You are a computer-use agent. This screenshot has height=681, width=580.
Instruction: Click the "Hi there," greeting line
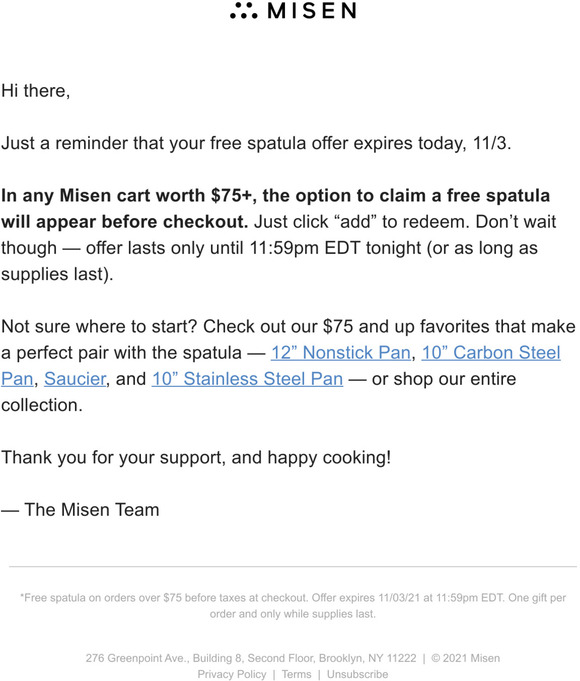click(x=36, y=91)
